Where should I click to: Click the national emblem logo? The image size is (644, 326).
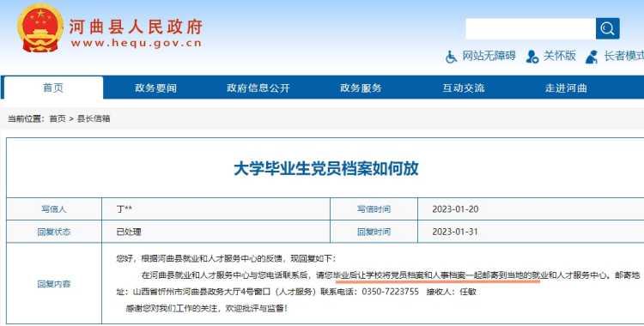pos(40,27)
